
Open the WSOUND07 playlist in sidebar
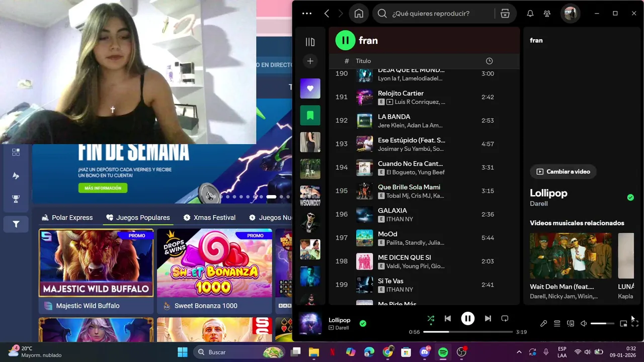tap(310, 196)
